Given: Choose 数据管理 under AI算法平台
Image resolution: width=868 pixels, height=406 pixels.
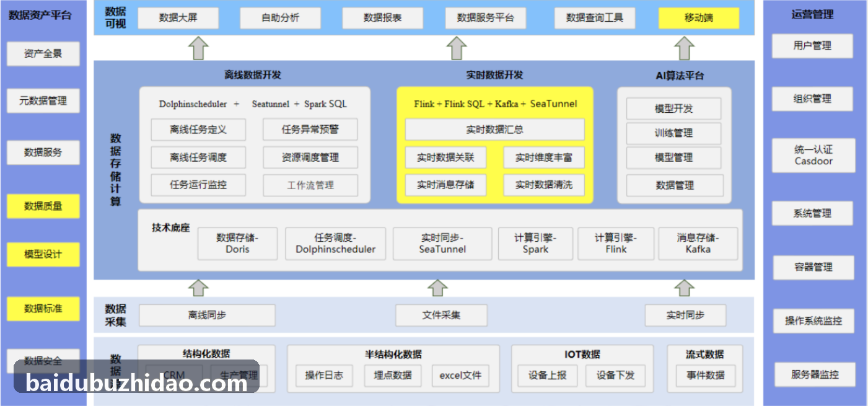Looking at the screenshot, I should pyautogui.click(x=675, y=185).
